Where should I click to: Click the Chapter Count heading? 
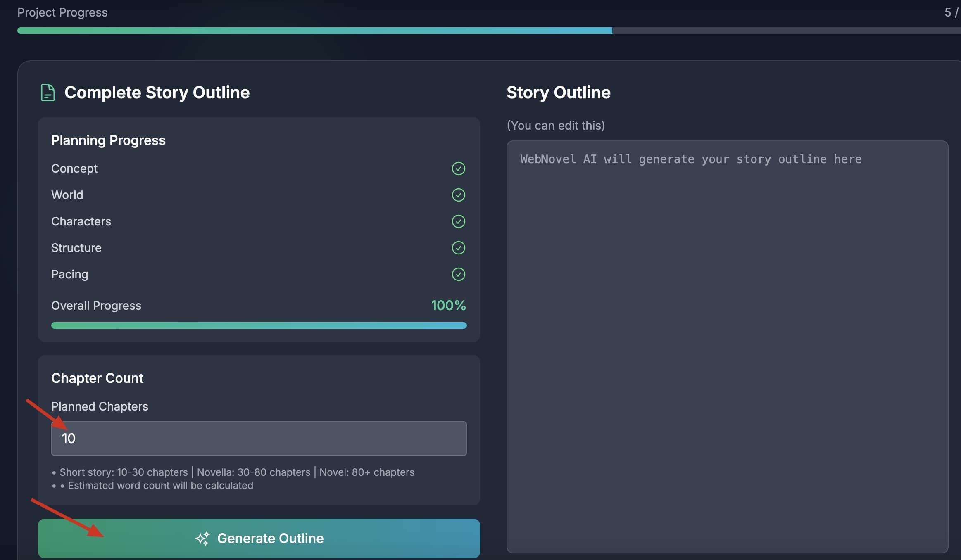97,378
